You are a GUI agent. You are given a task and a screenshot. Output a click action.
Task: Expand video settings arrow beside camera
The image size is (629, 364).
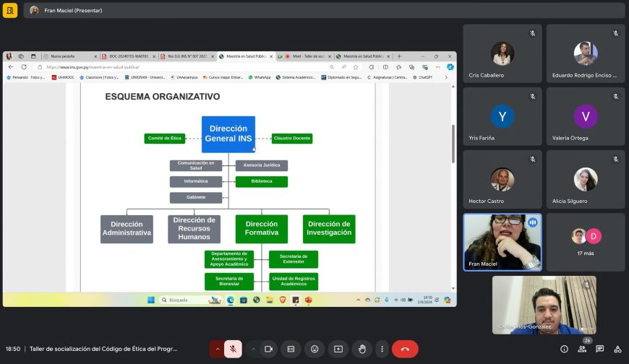[x=253, y=349]
